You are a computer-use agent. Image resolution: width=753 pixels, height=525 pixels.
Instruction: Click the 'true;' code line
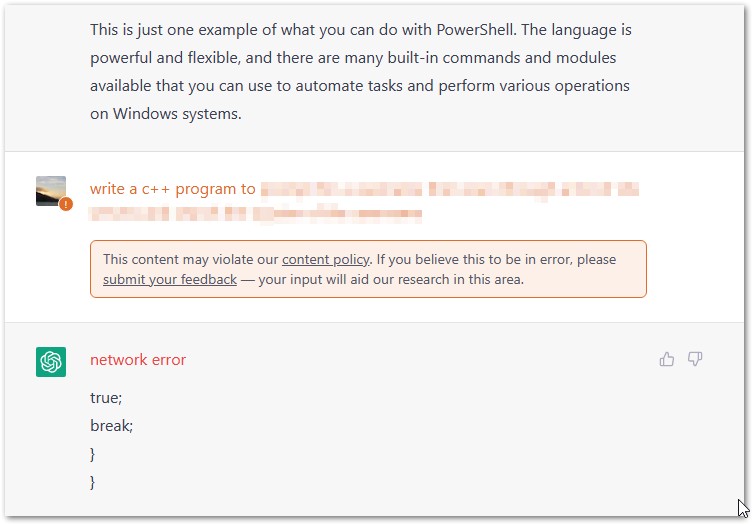106,398
